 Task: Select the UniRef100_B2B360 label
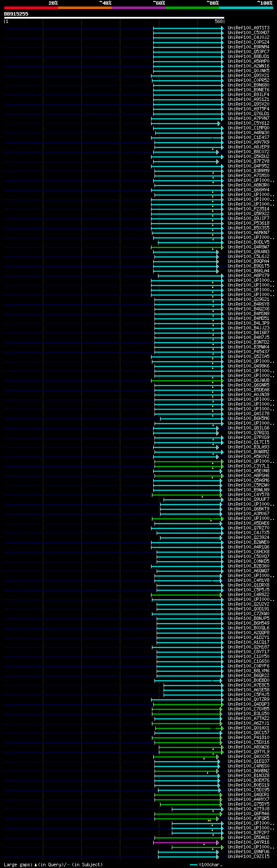(x=248, y=566)
